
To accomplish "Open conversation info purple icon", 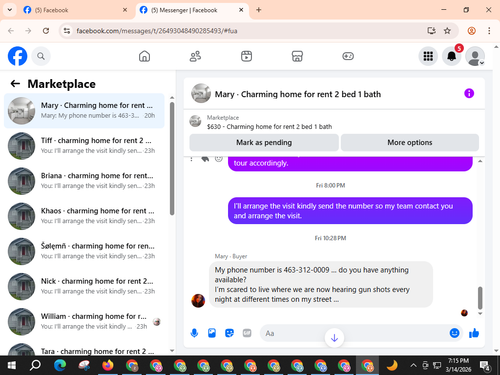I will tap(469, 94).
